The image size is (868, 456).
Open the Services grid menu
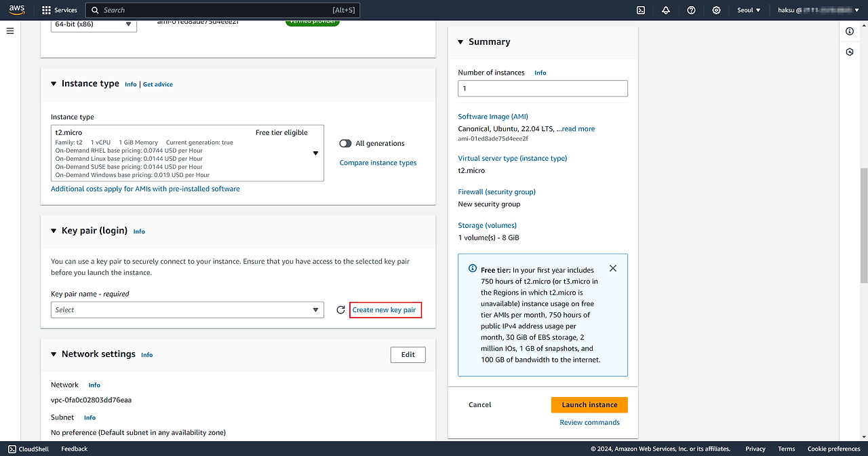point(59,10)
